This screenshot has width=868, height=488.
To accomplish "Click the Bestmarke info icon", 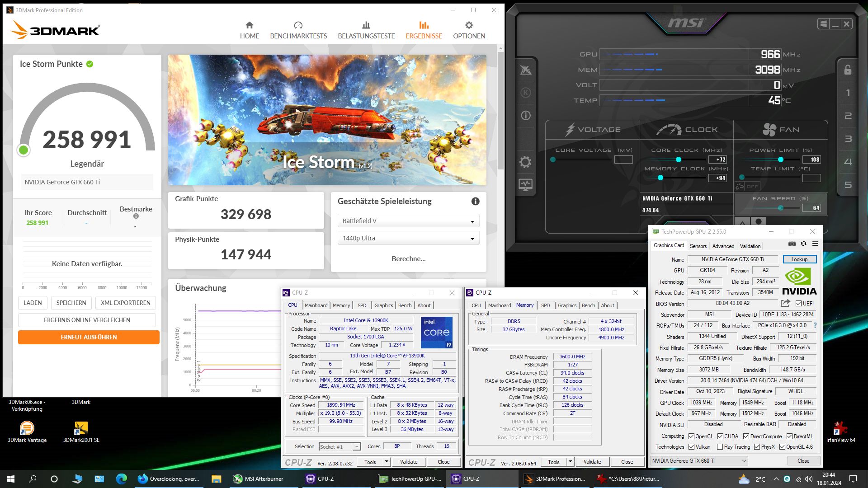I will click(x=136, y=216).
